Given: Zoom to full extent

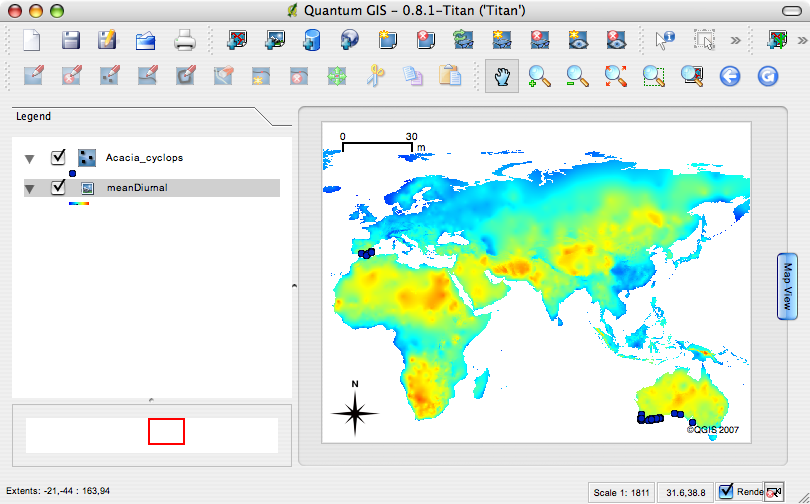Looking at the screenshot, I should [615, 76].
